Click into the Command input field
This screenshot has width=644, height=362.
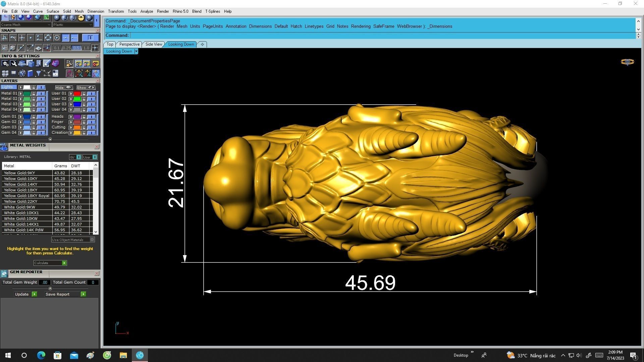pos(382,35)
